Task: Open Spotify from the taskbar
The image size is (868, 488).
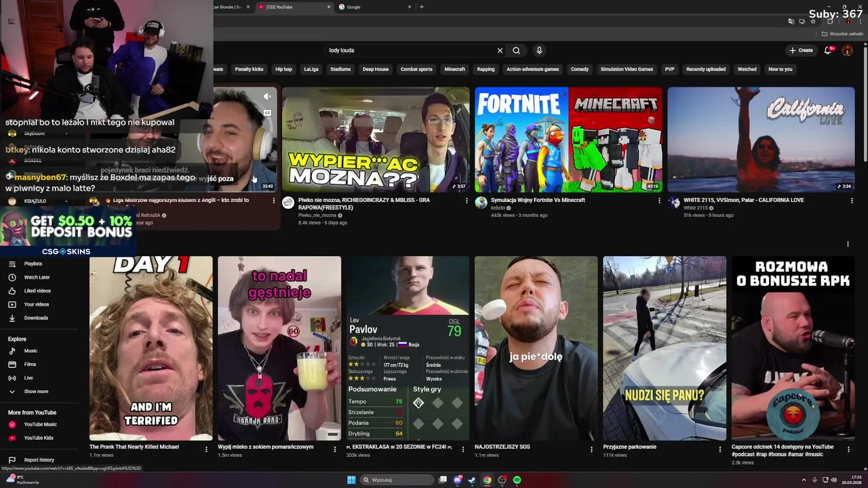Action: point(517,480)
